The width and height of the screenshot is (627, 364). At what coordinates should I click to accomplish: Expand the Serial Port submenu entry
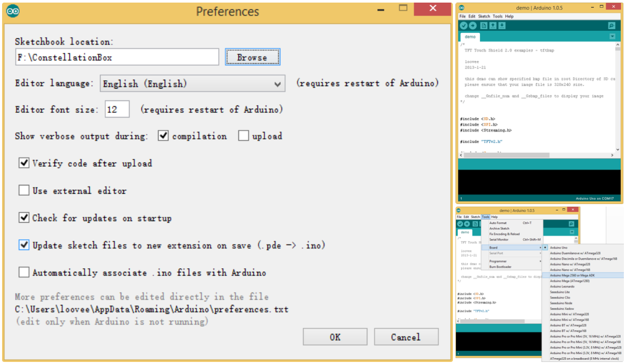pos(512,253)
